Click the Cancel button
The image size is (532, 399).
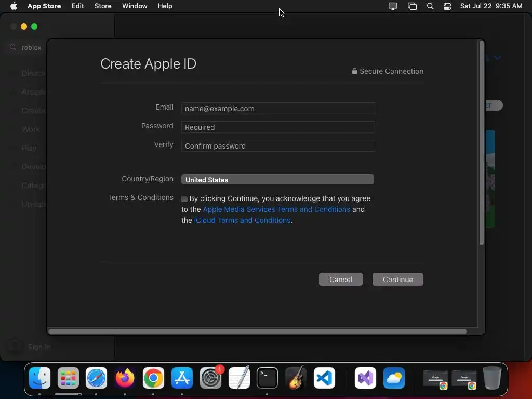tap(341, 280)
